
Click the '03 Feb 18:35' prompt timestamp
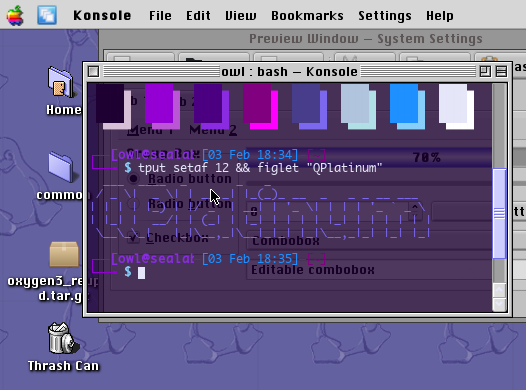250,259
